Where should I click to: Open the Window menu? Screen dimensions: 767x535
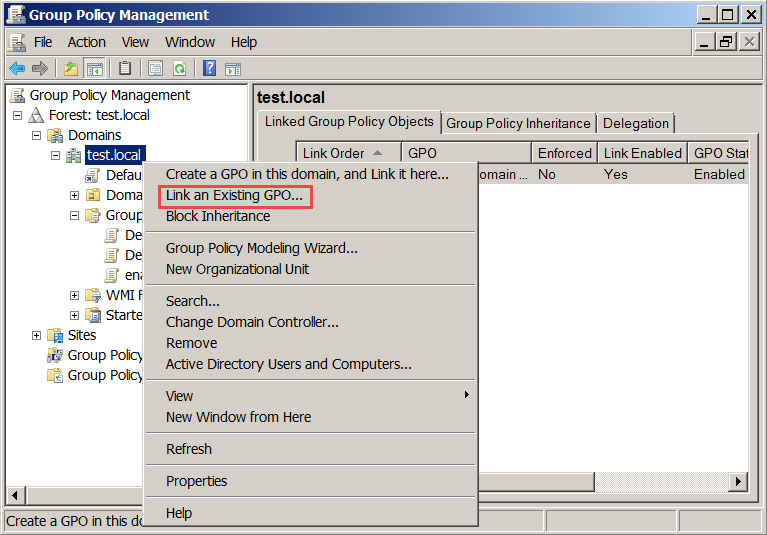(x=190, y=43)
